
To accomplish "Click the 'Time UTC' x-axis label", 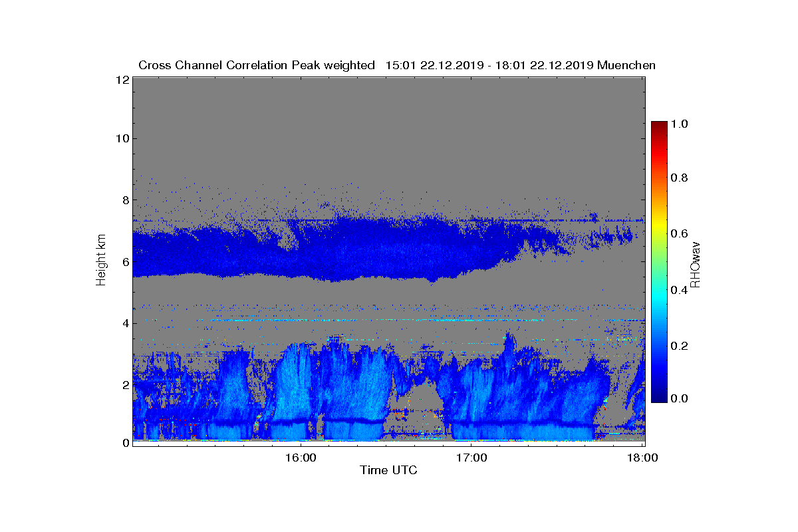I will coord(388,470).
